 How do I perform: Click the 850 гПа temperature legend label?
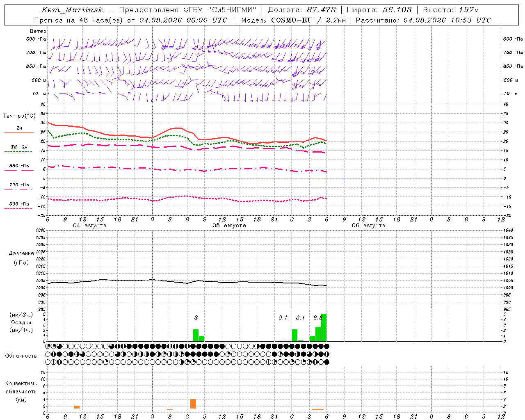point(19,166)
